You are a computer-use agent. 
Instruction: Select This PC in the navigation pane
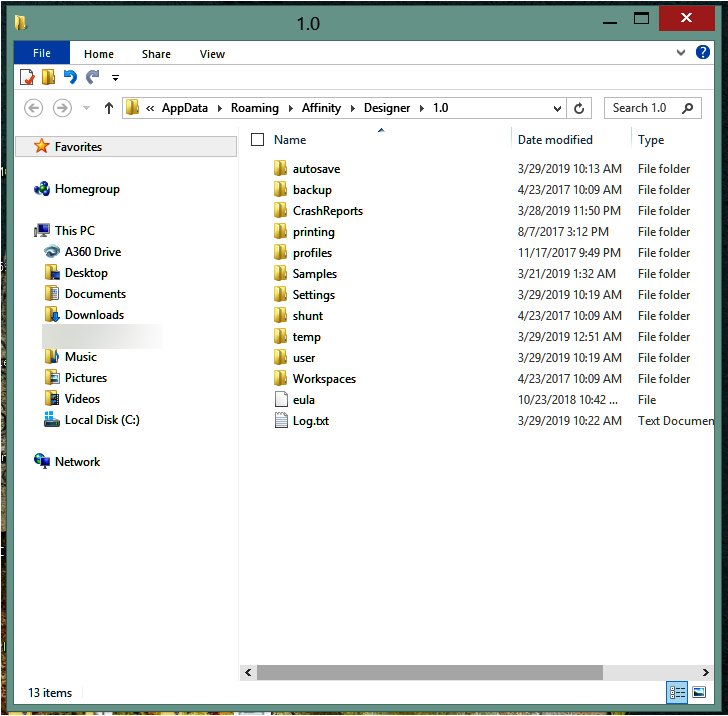coord(74,231)
